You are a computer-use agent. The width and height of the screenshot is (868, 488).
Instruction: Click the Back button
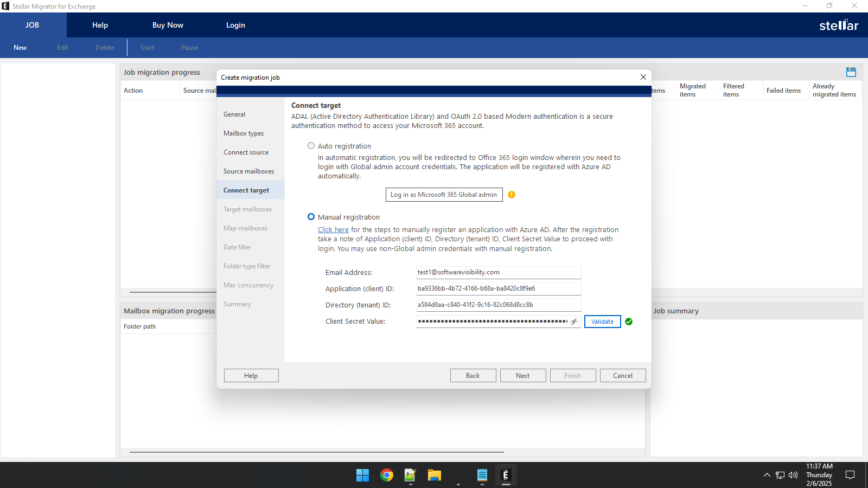coord(473,376)
